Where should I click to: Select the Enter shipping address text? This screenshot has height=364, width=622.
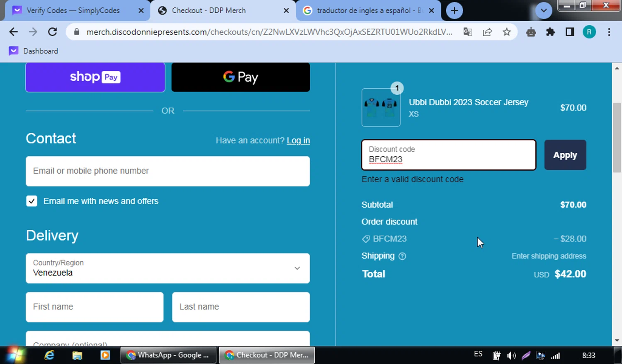[x=549, y=256]
